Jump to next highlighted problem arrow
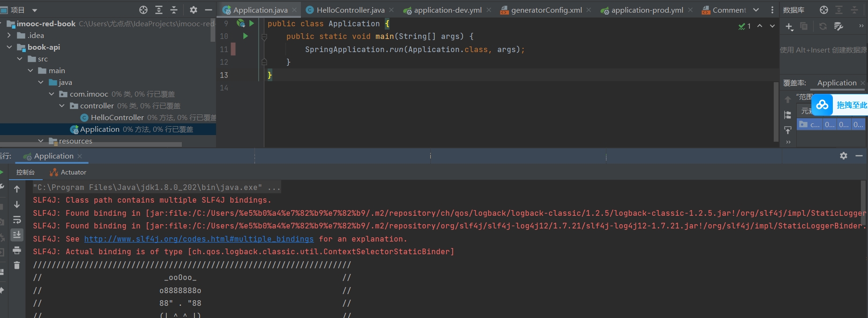Viewport: 868px width, 318px height. pos(772,26)
